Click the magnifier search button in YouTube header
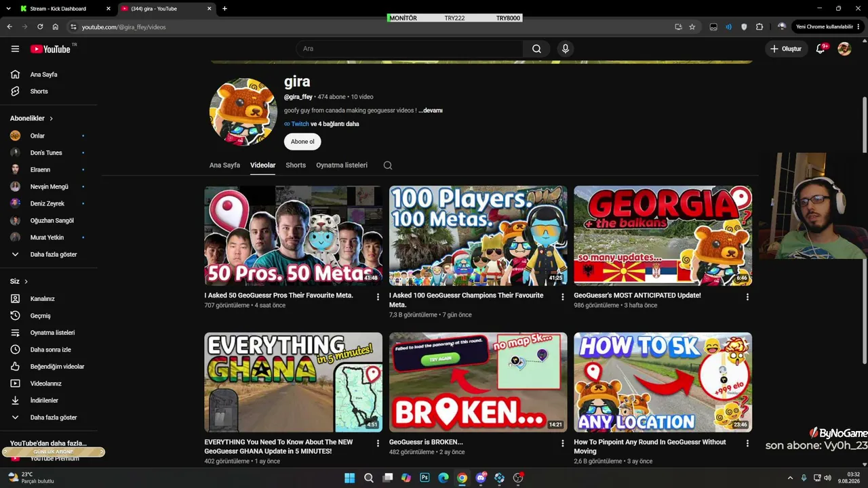This screenshot has width=868, height=488. click(x=536, y=49)
